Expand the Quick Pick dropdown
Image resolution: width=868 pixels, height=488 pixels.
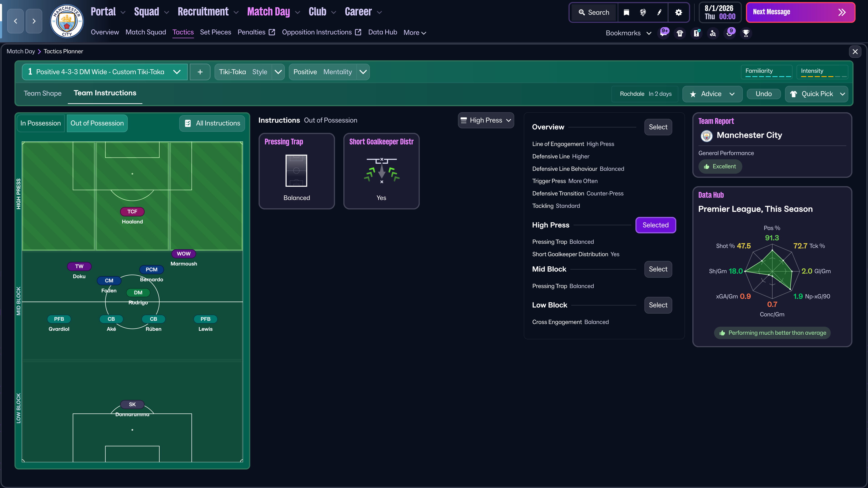coord(842,94)
